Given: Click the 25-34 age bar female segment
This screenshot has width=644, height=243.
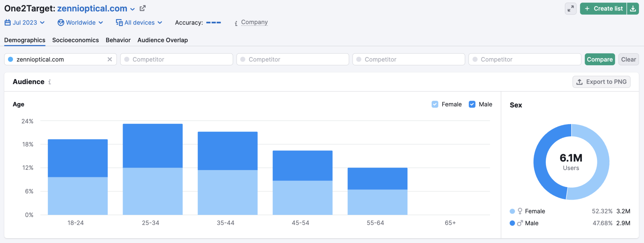Looking at the screenshot, I should click(x=153, y=191).
